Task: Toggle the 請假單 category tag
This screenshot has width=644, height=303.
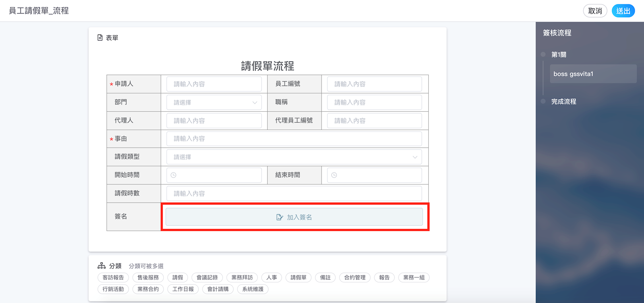Action: pos(298,278)
